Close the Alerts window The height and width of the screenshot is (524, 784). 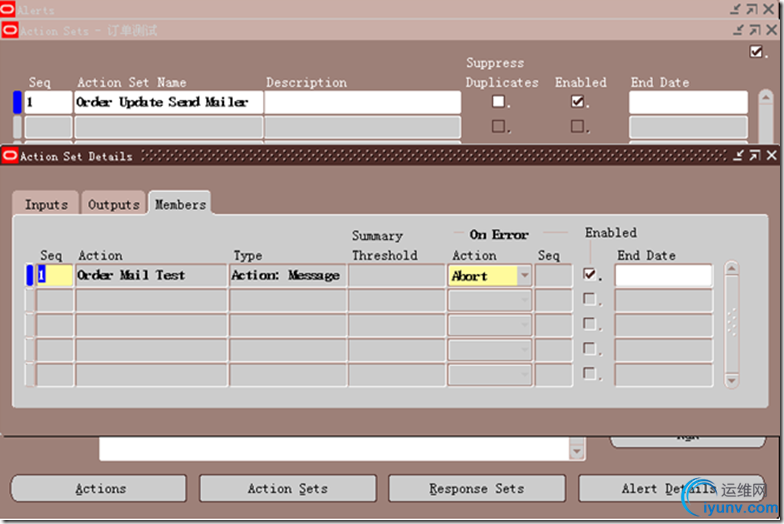768,9
